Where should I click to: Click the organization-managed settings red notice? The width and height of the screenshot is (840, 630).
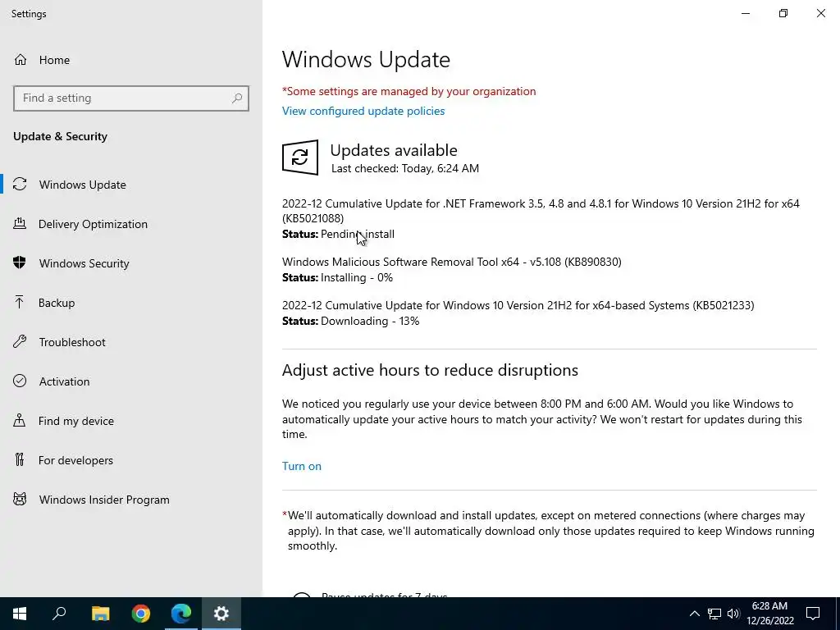click(409, 91)
